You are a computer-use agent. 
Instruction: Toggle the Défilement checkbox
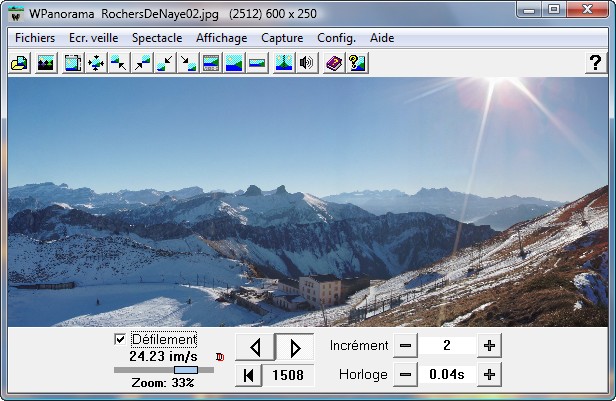[120, 339]
